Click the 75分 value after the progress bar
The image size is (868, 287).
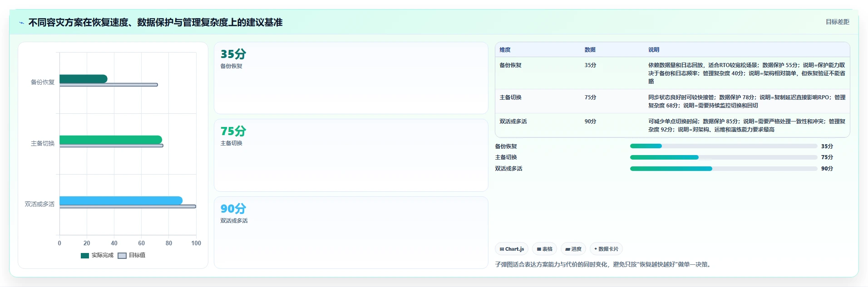pyautogui.click(x=827, y=157)
